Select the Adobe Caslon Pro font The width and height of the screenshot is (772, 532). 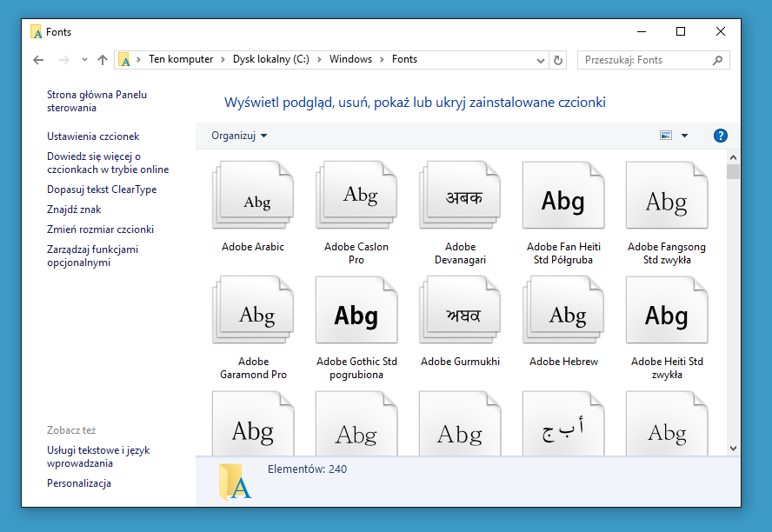[356, 213]
